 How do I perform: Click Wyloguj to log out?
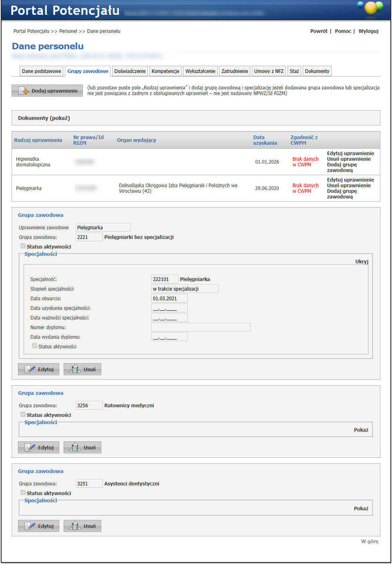(368, 31)
